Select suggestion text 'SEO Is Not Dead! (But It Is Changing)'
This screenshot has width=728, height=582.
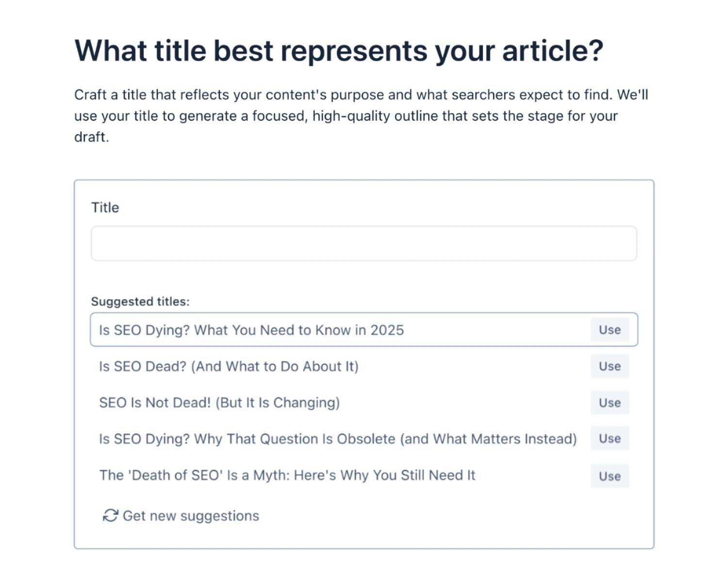[219, 403]
